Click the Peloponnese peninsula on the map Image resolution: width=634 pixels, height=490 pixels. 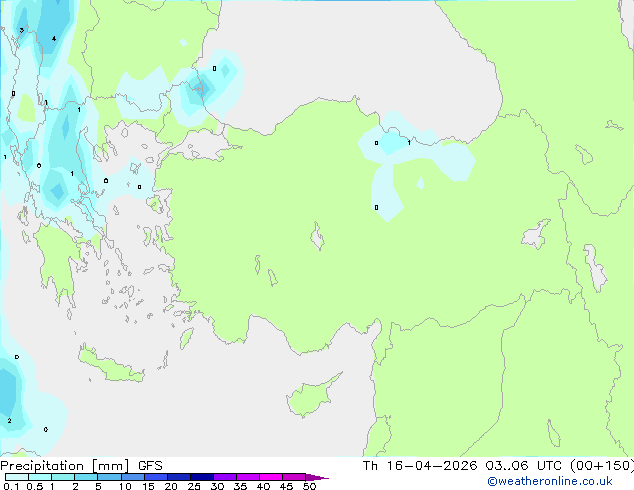tap(57, 259)
